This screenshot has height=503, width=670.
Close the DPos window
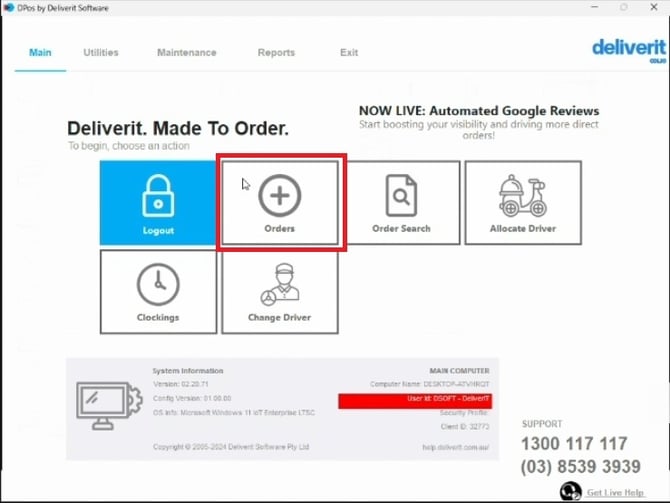(x=654, y=7)
